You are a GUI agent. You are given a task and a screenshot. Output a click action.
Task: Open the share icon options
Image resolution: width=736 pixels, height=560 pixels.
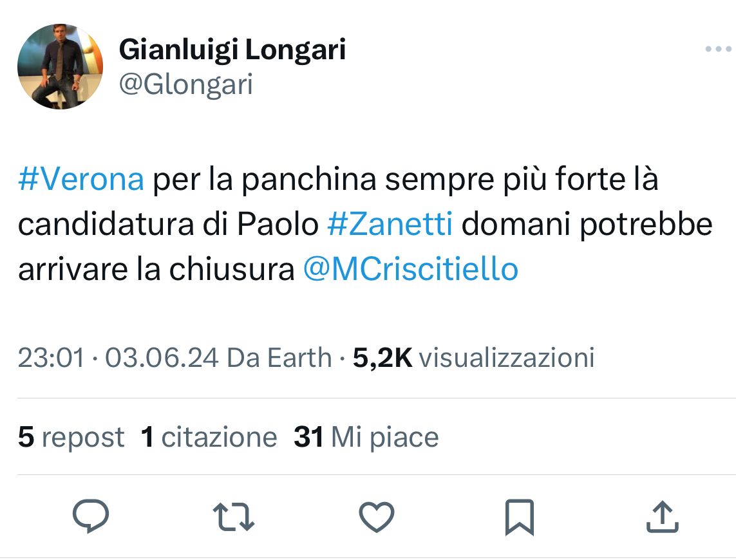661,517
